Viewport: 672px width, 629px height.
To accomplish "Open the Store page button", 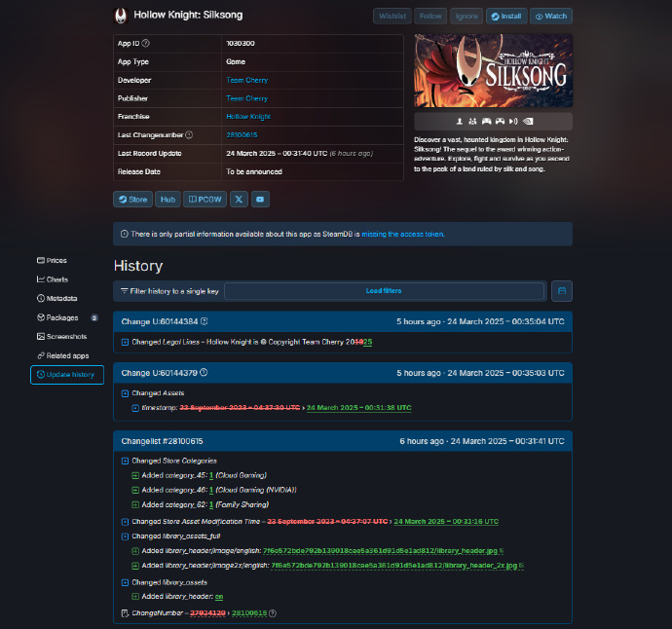I will coord(132,200).
